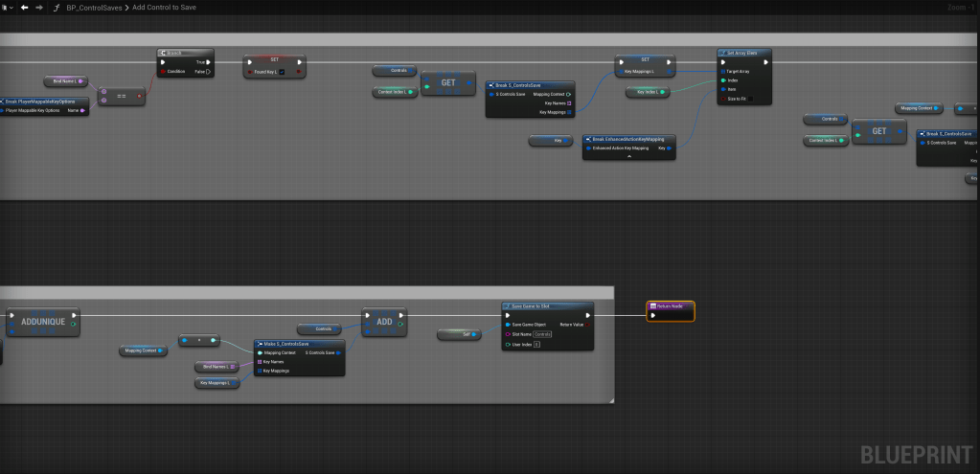The image size is (980, 474).
Task: Open the dropdown next to the navigation arrows
Action: click(10, 7)
